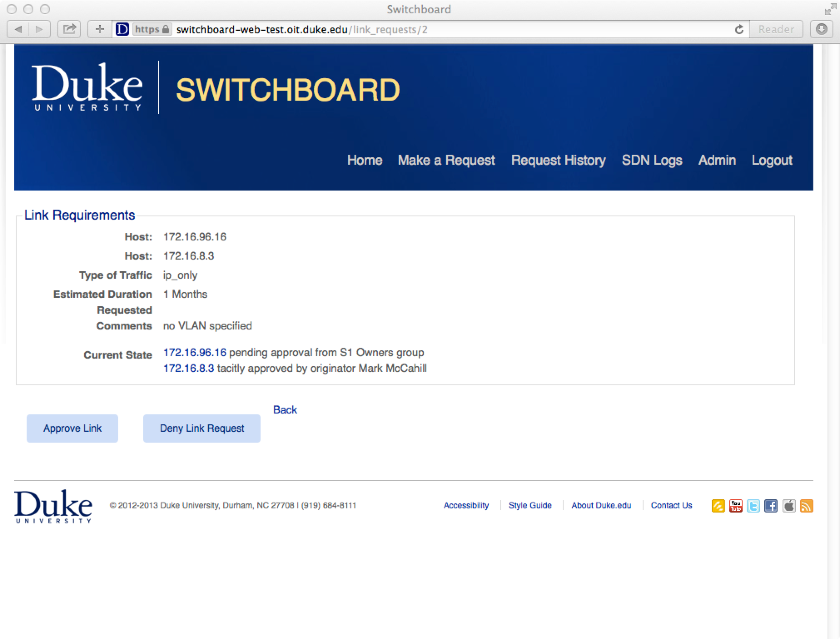Click the copyright text in the footer
The image size is (840, 639).
(x=233, y=505)
